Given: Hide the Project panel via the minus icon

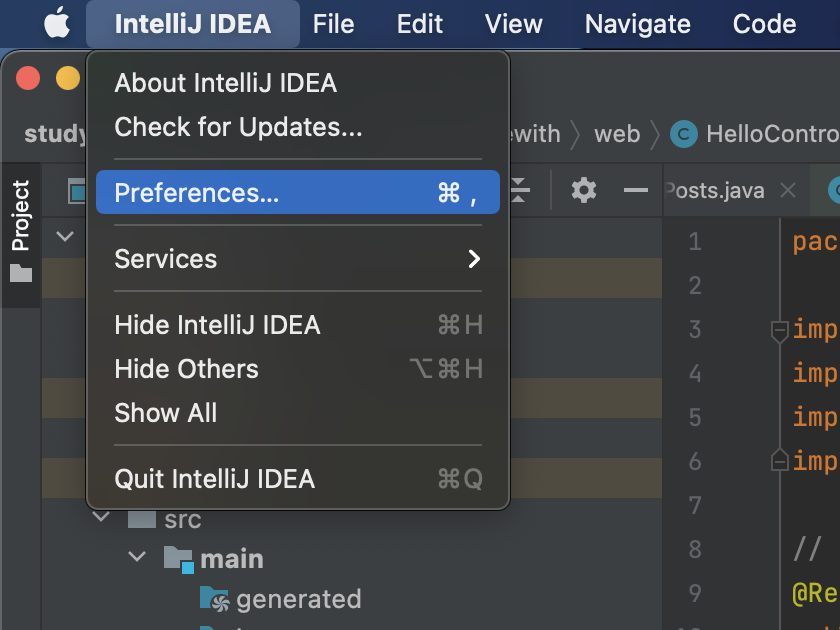Looking at the screenshot, I should tap(637, 189).
